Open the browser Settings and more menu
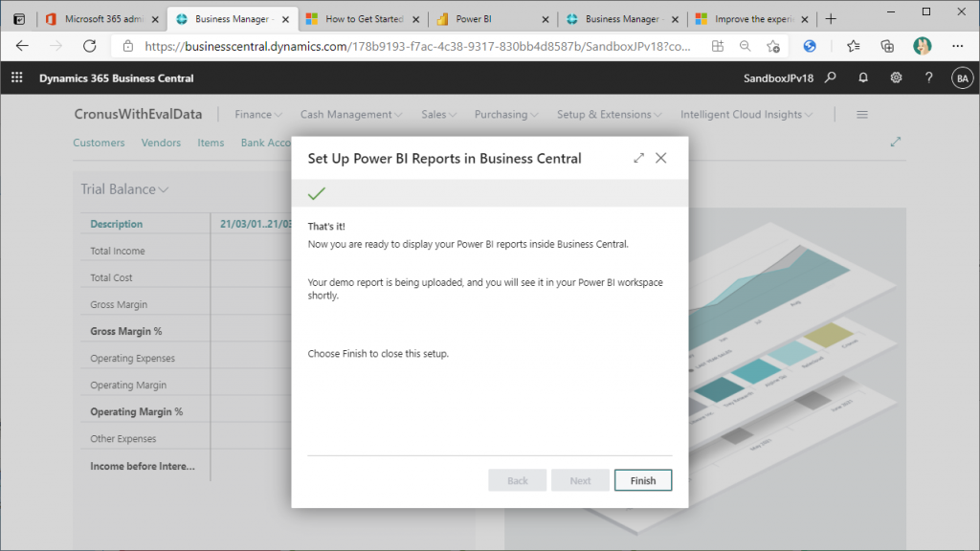This screenshot has height=551, width=980. (x=957, y=46)
